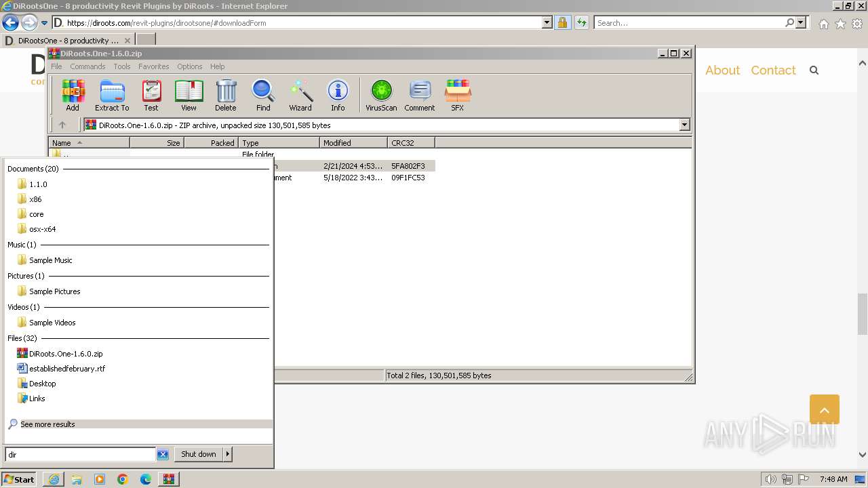Select the Delete trash can icon
Screen dimensions: 868x488
(226, 95)
